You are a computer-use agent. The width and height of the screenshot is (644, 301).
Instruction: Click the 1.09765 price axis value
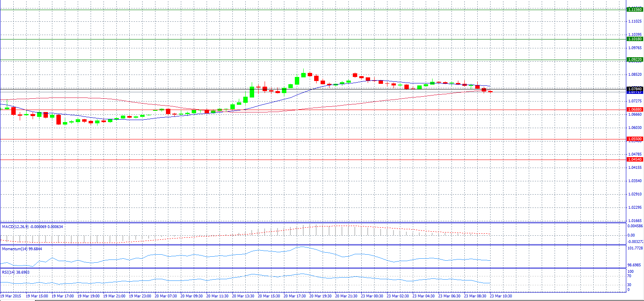635,48
